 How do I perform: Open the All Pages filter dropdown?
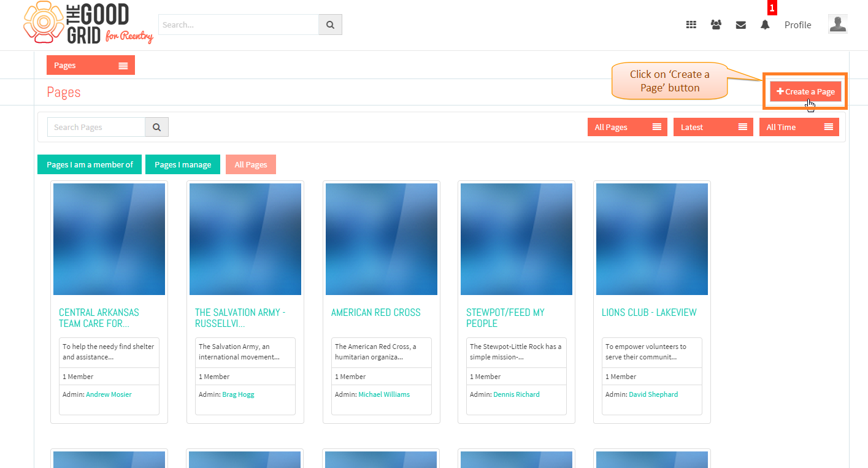[x=628, y=127]
